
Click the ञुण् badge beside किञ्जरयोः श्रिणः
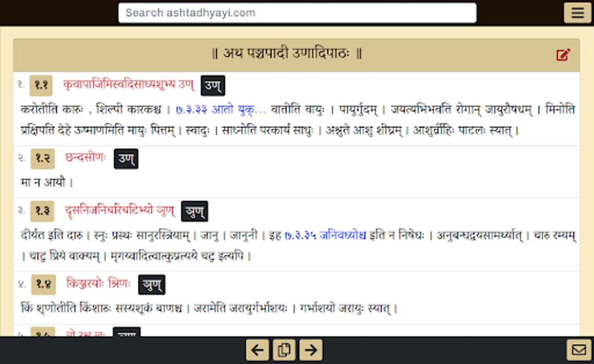pos(151,284)
